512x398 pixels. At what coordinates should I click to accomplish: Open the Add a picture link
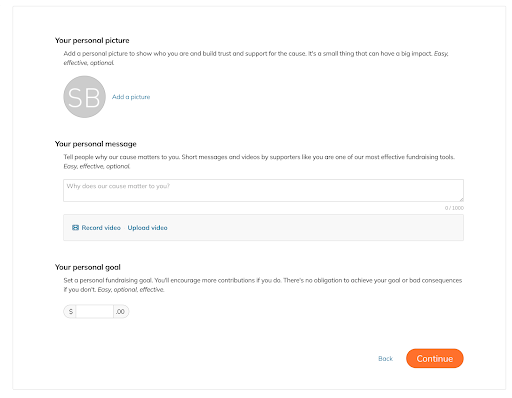(131, 97)
